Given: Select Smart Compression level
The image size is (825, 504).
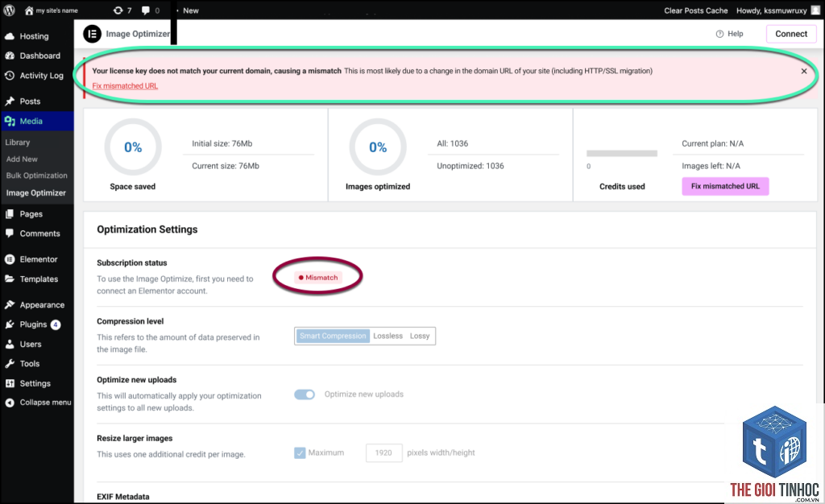Looking at the screenshot, I should [x=333, y=336].
